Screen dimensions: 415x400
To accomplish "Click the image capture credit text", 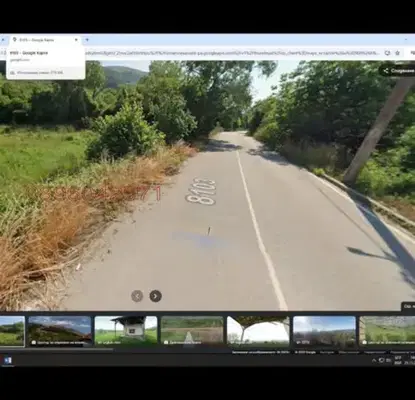I will [x=261, y=352].
